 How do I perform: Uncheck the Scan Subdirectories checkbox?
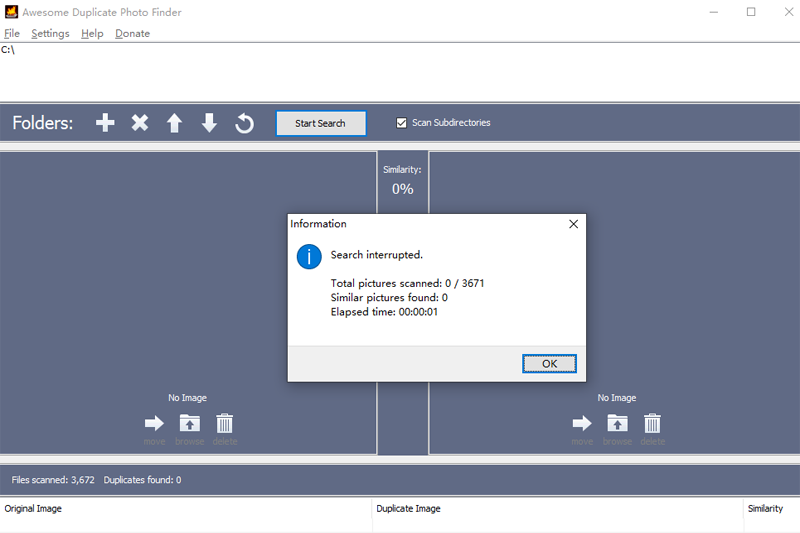coord(402,123)
